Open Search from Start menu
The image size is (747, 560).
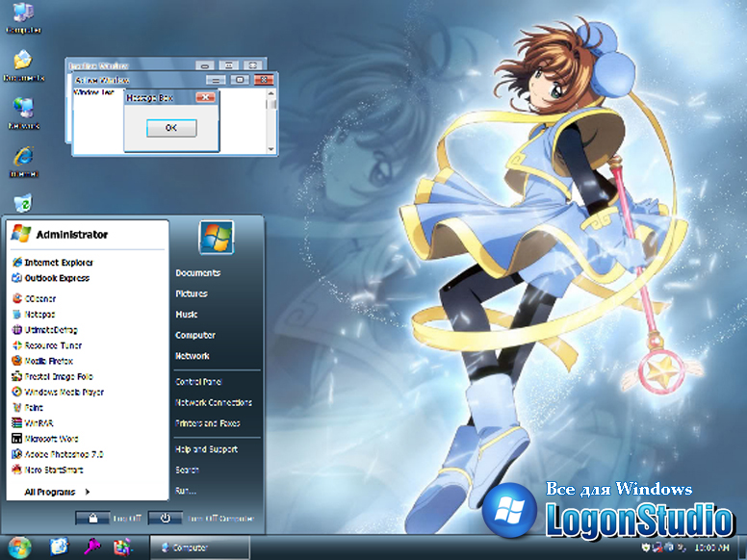(x=187, y=470)
